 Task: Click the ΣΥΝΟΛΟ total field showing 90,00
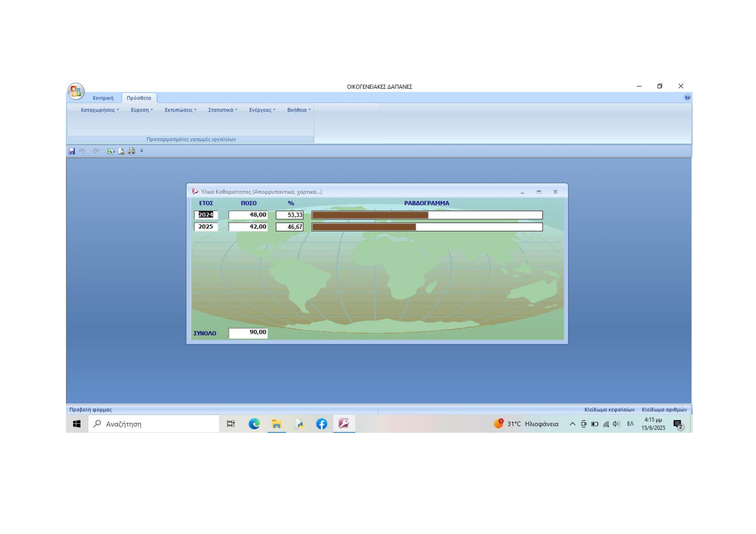pyautogui.click(x=248, y=333)
